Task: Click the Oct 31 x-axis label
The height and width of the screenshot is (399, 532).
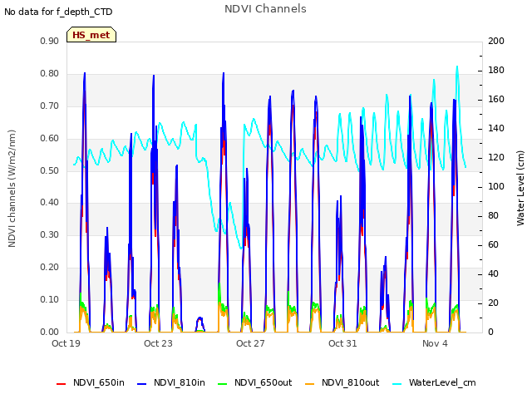Action: click(342, 343)
